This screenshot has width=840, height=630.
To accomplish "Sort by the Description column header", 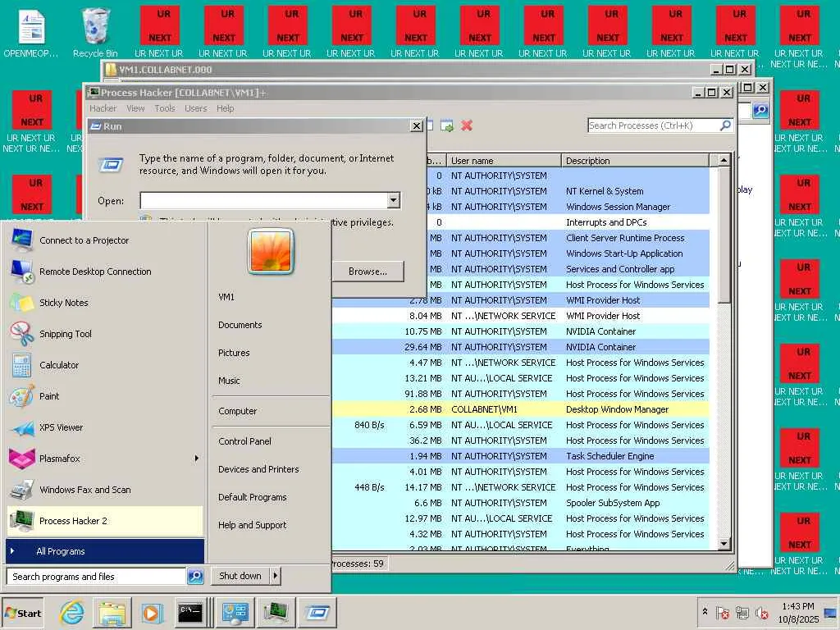I will point(636,161).
